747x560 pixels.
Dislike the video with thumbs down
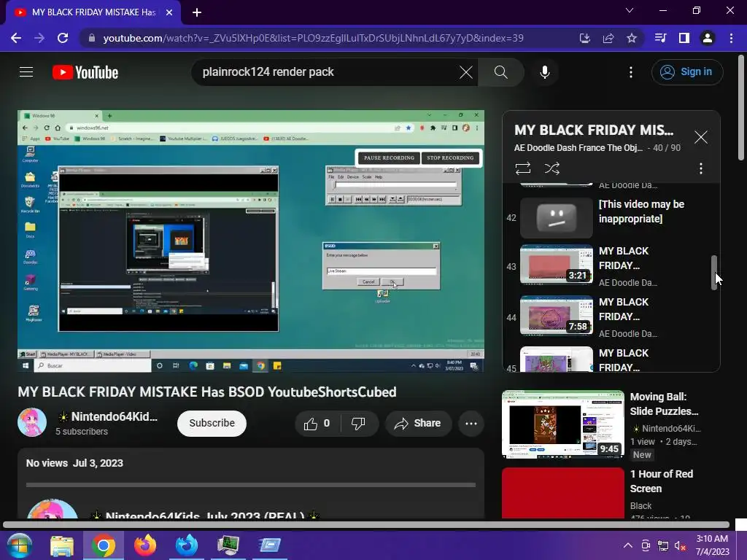[359, 424]
